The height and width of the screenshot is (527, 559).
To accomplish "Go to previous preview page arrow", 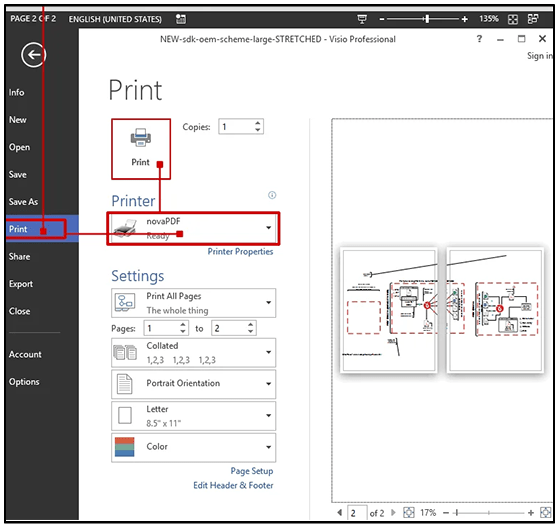I will coord(339,512).
